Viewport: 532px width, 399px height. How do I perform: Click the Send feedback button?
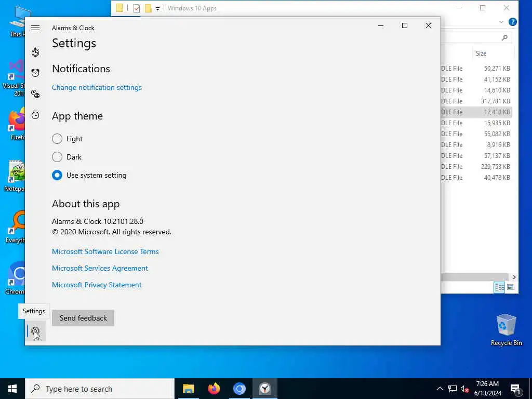[83, 318]
